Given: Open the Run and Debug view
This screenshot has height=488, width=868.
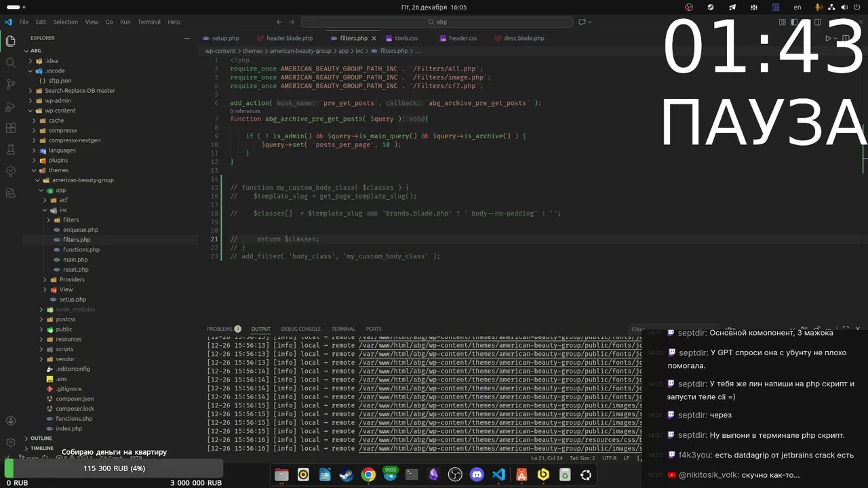Looking at the screenshot, I should (x=10, y=106).
